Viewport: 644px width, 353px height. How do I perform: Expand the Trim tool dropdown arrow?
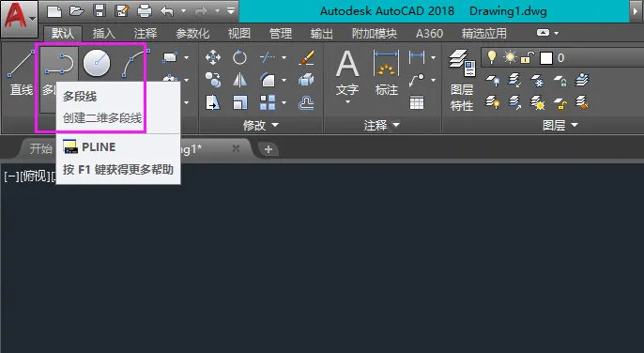point(284,57)
